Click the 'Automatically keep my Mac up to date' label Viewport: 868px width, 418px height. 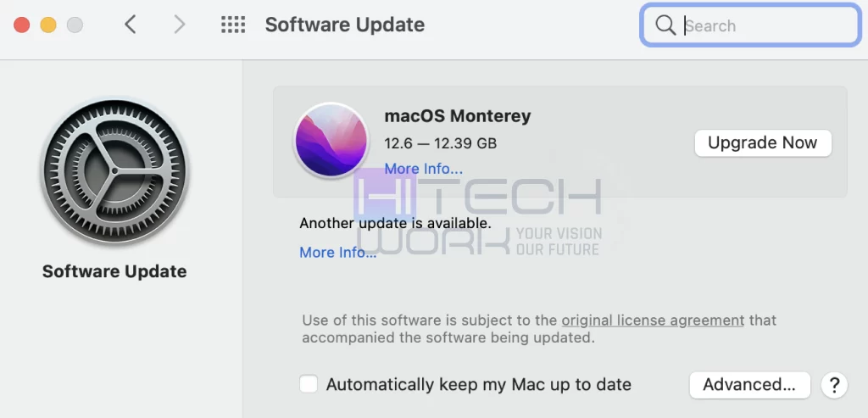point(478,384)
